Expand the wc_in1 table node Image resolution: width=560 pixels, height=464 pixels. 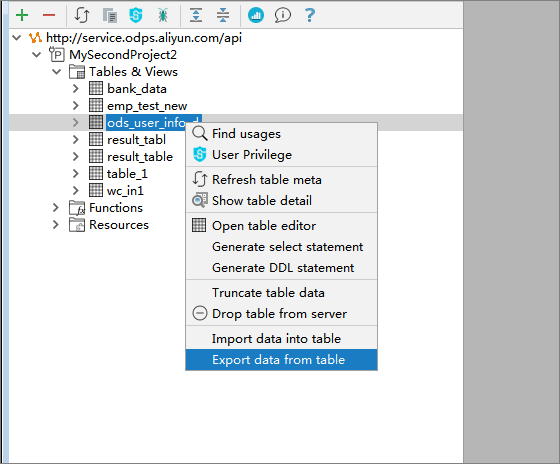[75, 190]
